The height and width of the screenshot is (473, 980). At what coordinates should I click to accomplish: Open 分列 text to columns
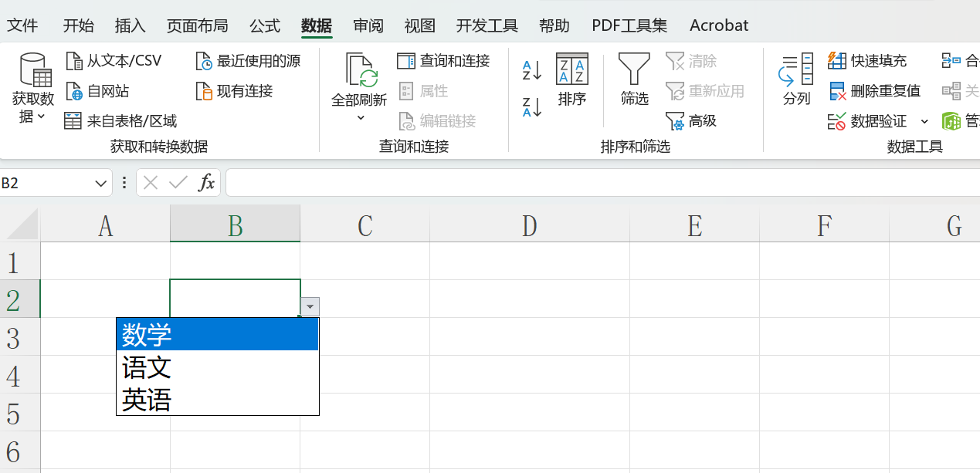(x=796, y=80)
